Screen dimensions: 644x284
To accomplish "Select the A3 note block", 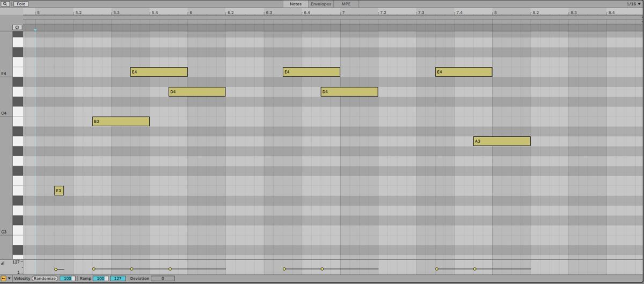I will [502, 141].
